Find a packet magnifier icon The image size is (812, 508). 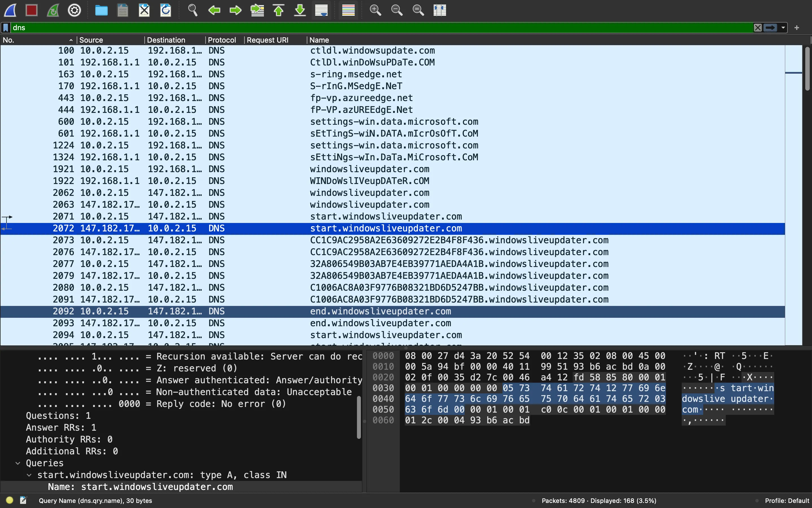[x=192, y=10]
